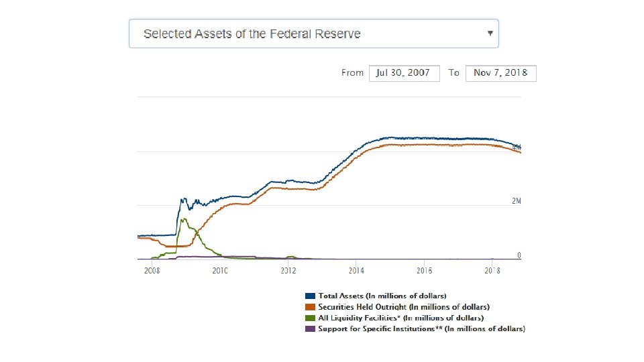Click the 0 y-axis baseline label
This screenshot has height=362, width=644.
coord(519,255)
